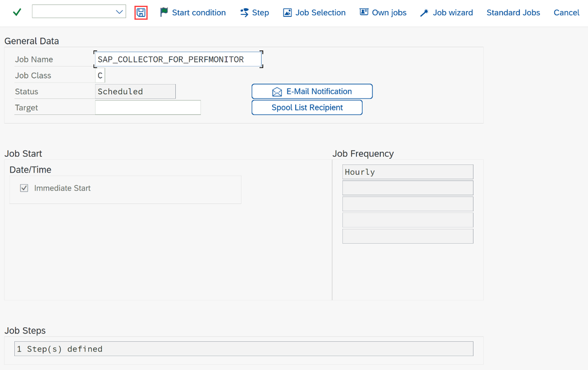Launch the Job wizard wand icon

pyautogui.click(x=424, y=13)
